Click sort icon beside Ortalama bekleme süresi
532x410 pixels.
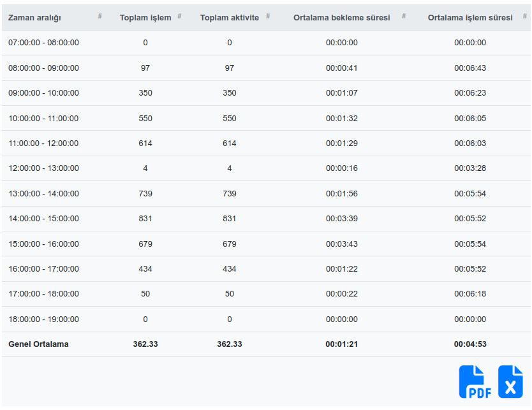click(404, 16)
